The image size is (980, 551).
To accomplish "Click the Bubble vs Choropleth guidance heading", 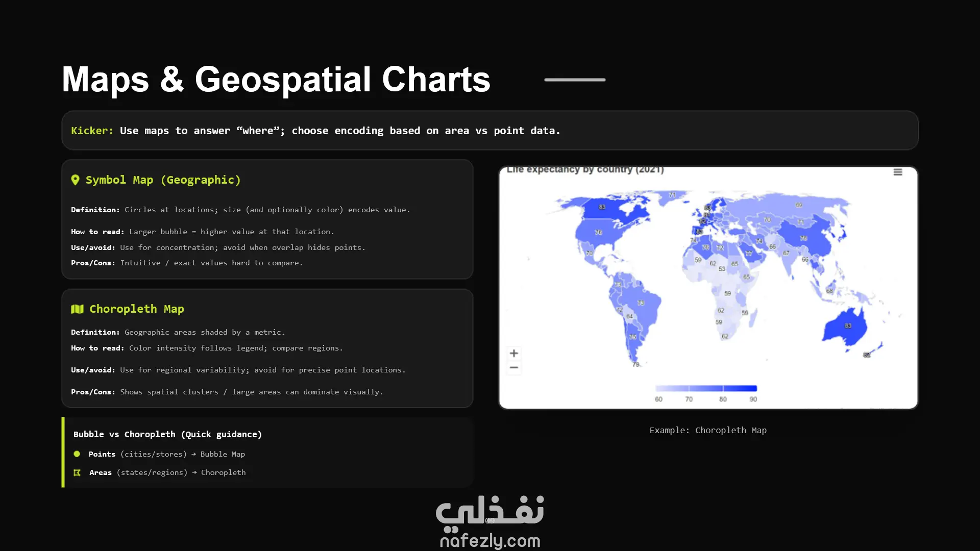I will [x=167, y=435].
